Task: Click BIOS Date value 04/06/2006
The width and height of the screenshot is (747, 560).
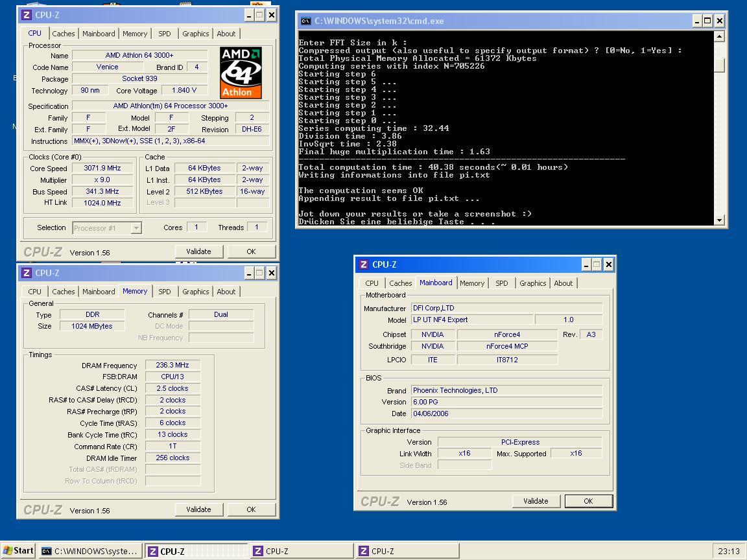Action: [507, 414]
